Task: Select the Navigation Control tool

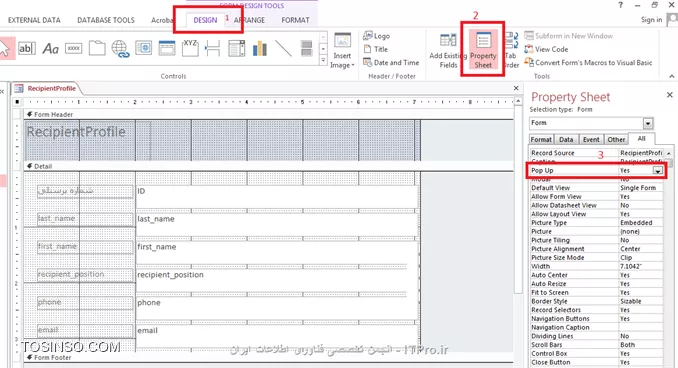Action: click(x=167, y=48)
